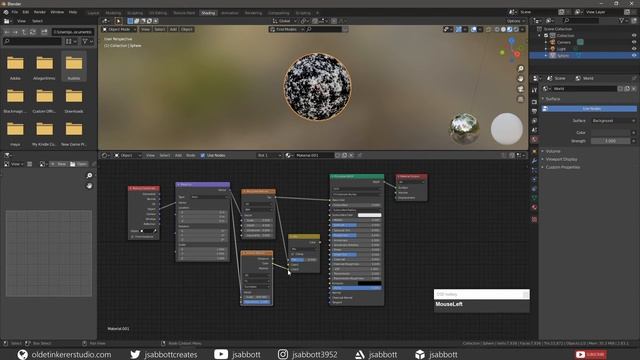Image resolution: width=640 pixels, height=360 pixels.
Task: Toggle camera view with the camera gizmo
Action: [520, 89]
